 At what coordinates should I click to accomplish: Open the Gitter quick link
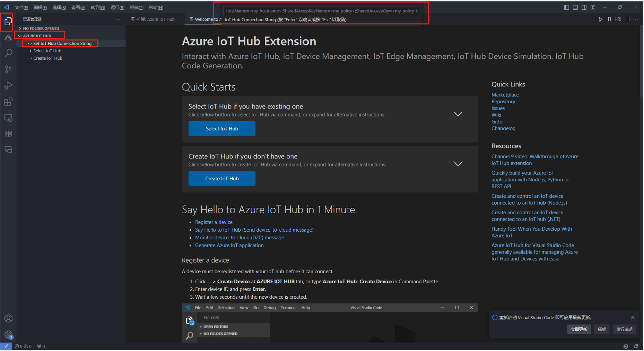coord(498,122)
